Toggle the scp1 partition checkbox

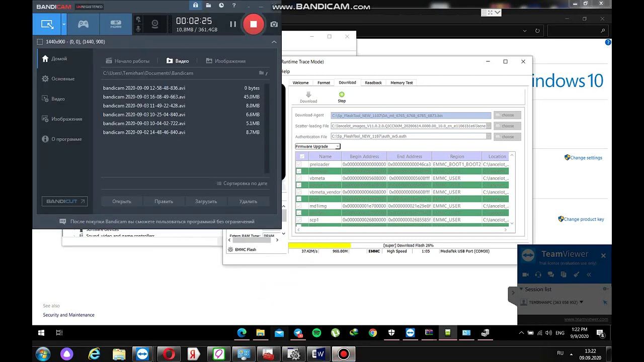tap(299, 220)
